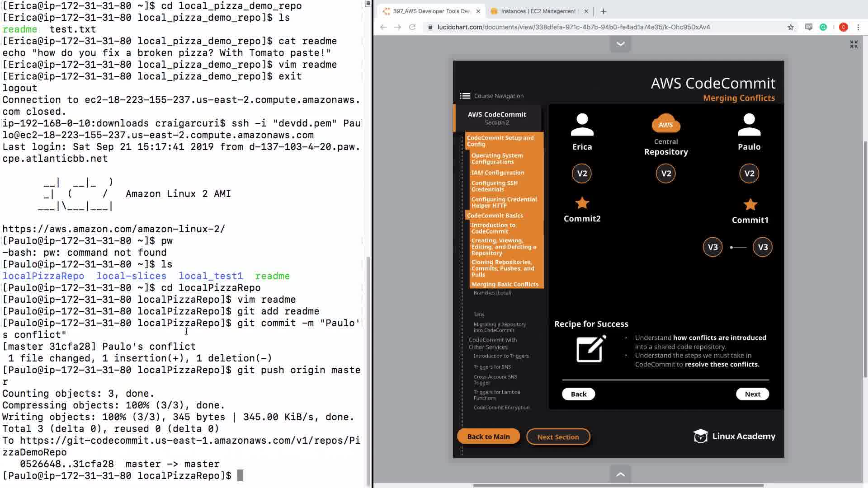The width and height of the screenshot is (868, 488).
Task: Click the orange Commit2 star icon
Action: [x=582, y=203]
